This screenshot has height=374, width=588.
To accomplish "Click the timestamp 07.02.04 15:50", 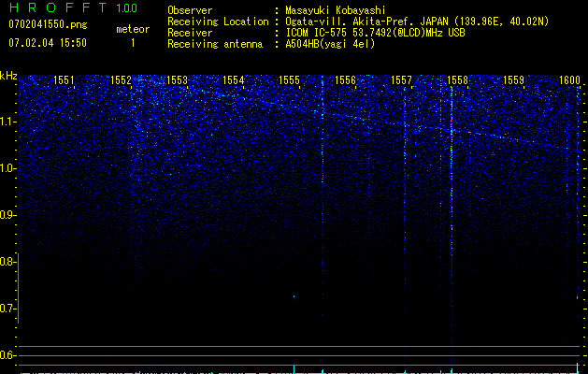I will (48, 43).
